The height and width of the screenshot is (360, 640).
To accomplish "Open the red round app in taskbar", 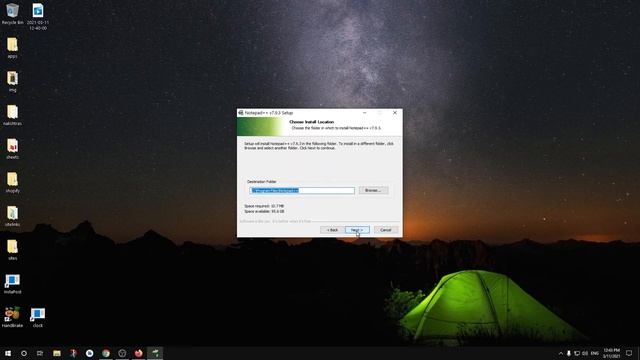I will point(138,353).
